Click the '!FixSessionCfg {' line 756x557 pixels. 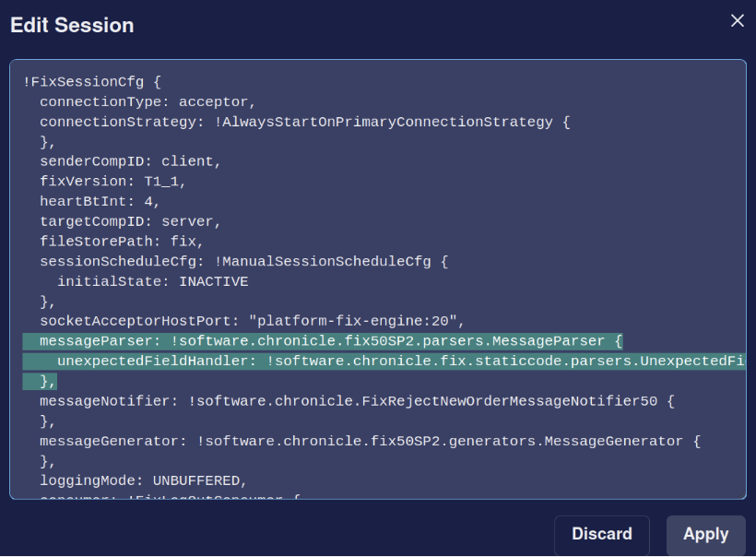92,82
